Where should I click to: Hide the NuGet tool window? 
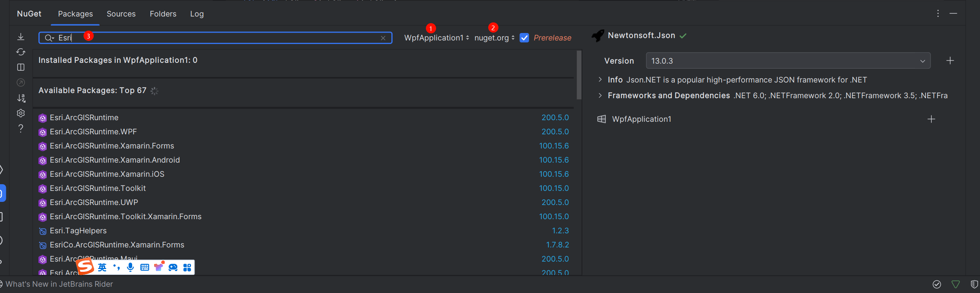point(953,13)
